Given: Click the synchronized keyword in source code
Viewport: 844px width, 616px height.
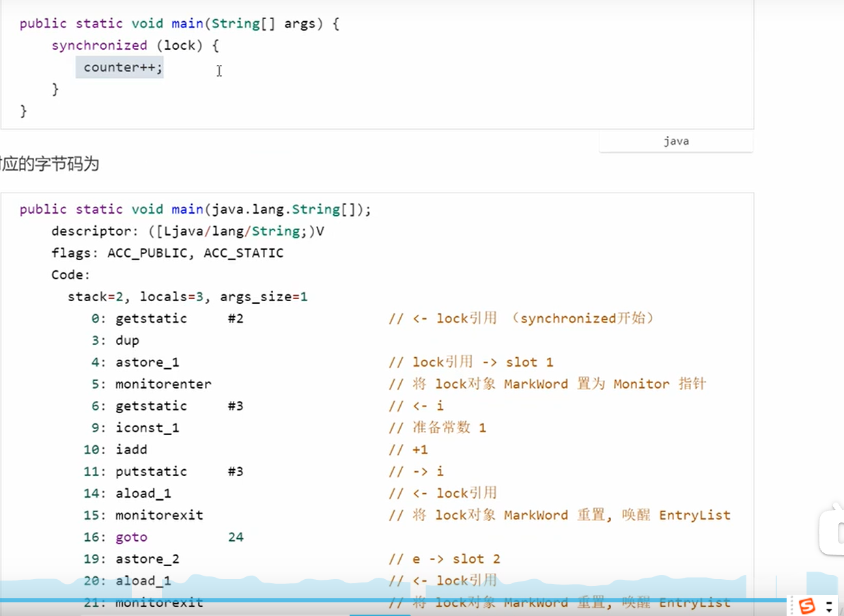Looking at the screenshot, I should [x=99, y=45].
